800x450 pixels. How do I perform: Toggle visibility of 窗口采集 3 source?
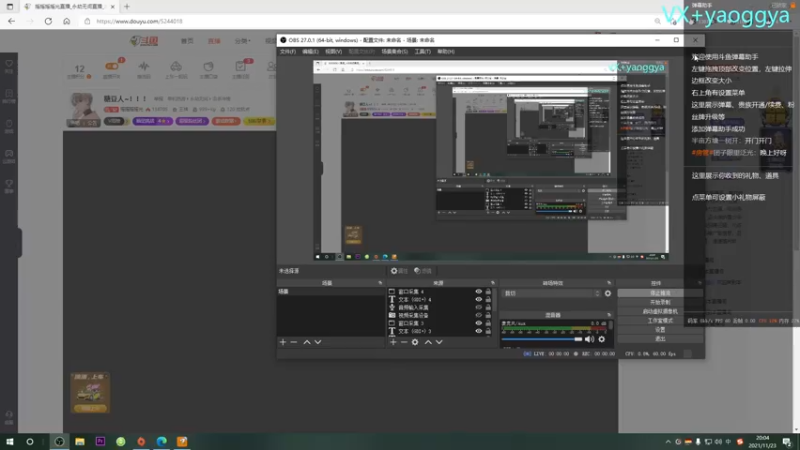[479, 323]
